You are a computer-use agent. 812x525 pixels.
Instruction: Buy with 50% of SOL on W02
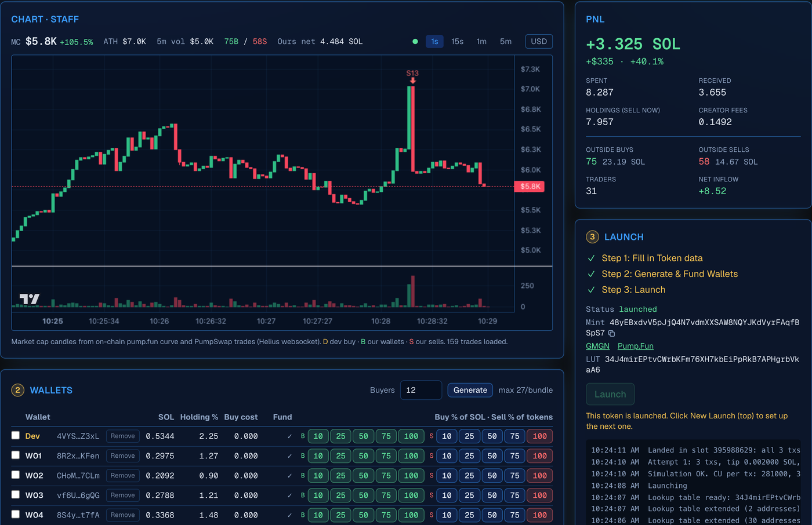click(364, 476)
